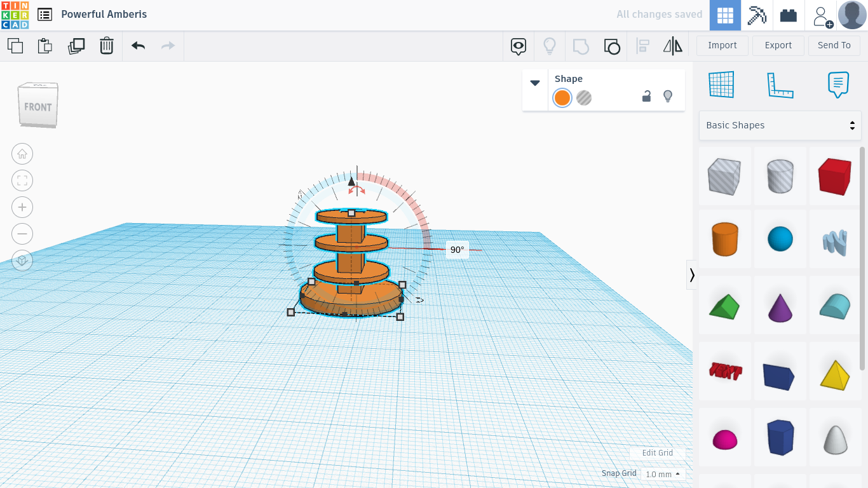
Task: Duplicate and repeat the selection
Action: 76,46
